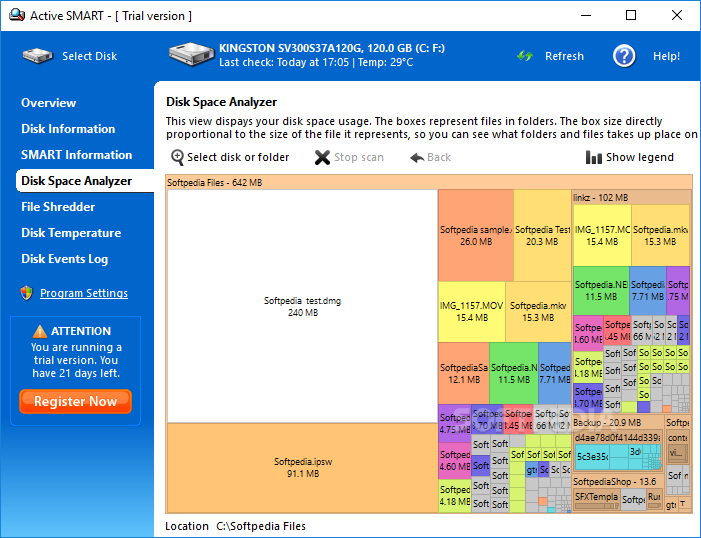This screenshot has width=701, height=538.
Task: Click the d4ae78d0f4144d339 folder label
Action: coord(617,437)
